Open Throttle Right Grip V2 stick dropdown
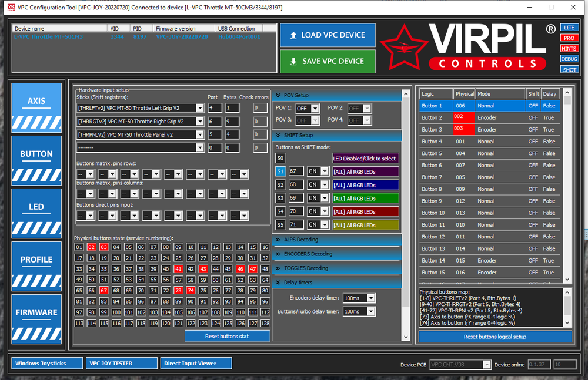Viewport: 588px width, 380px height. click(201, 122)
